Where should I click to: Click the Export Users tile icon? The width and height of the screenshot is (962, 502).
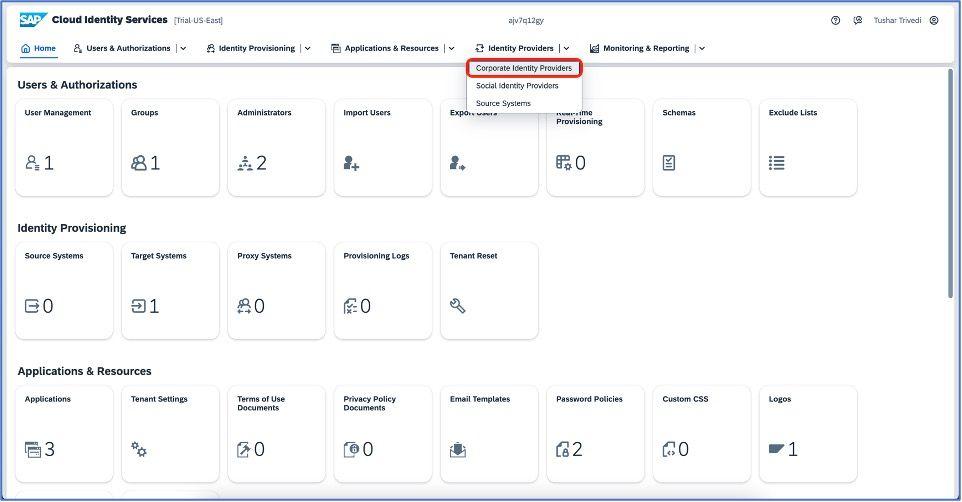tap(457, 163)
